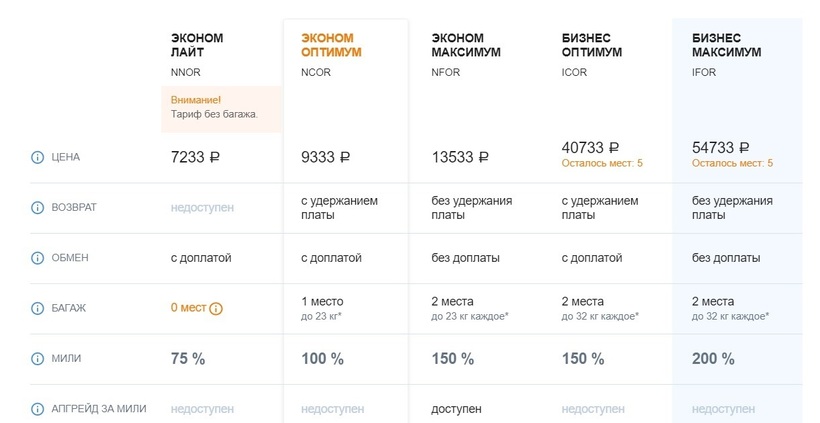
Task: Click the 7233 ₽ price
Action: (x=195, y=157)
